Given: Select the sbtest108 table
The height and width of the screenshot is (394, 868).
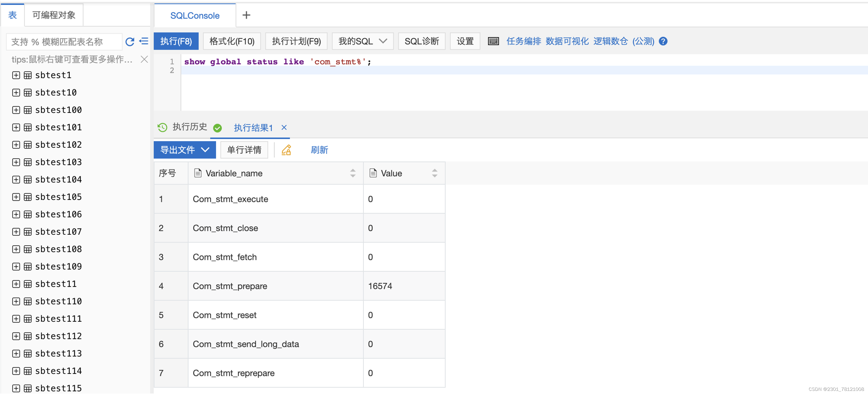Looking at the screenshot, I should (58, 249).
